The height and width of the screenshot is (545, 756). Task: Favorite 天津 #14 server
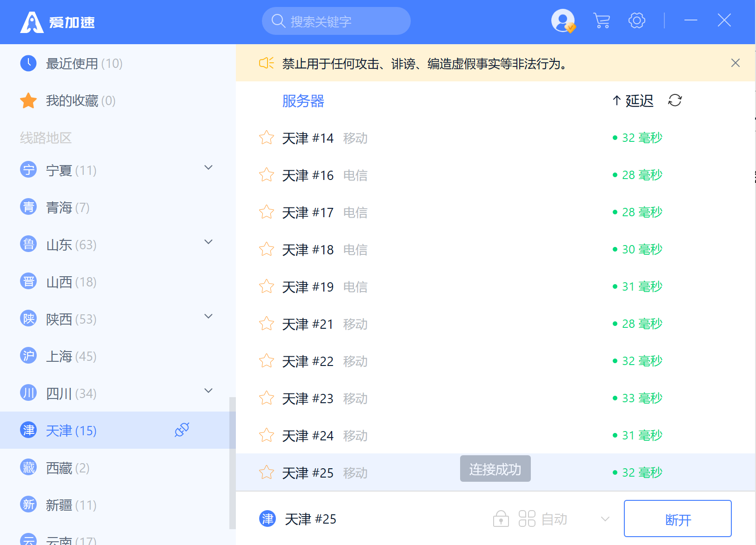tap(267, 138)
